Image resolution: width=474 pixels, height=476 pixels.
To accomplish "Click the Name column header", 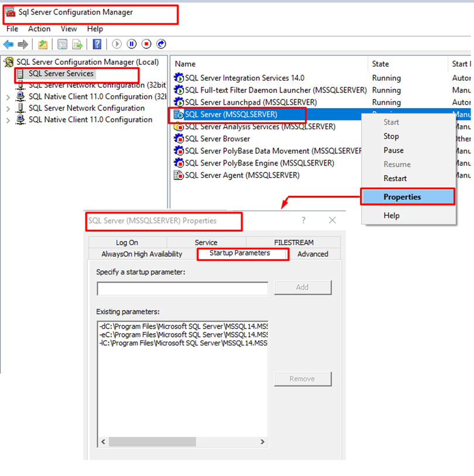I will pyautogui.click(x=186, y=64).
